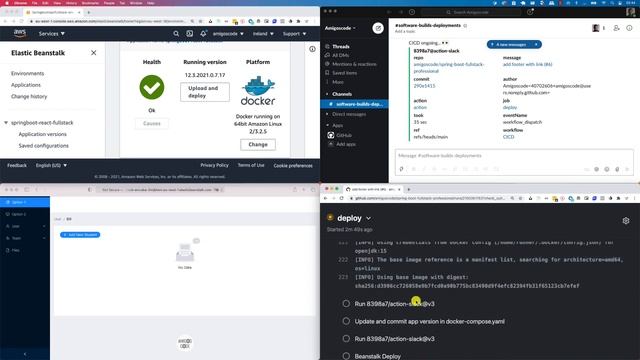Select Option 1 in student app sidebar
The width and height of the screenshot is (640, 360).
point(25,202)
